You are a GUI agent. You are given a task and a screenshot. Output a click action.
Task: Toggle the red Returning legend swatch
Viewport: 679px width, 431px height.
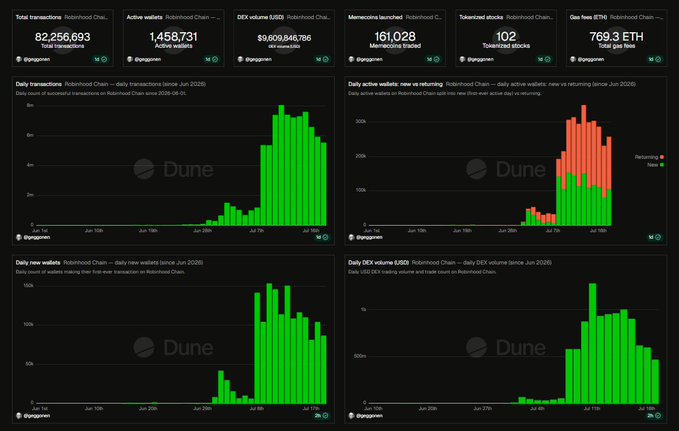point(662,157)
